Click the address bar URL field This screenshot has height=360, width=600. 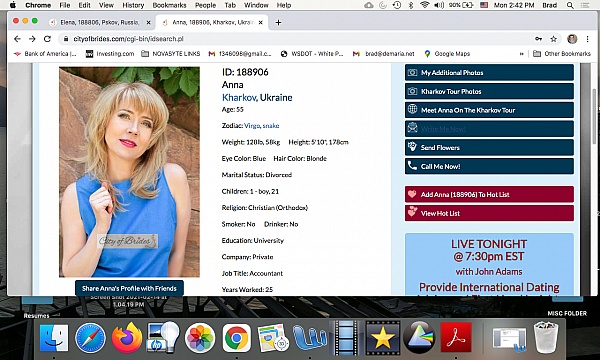pos(297,39)
